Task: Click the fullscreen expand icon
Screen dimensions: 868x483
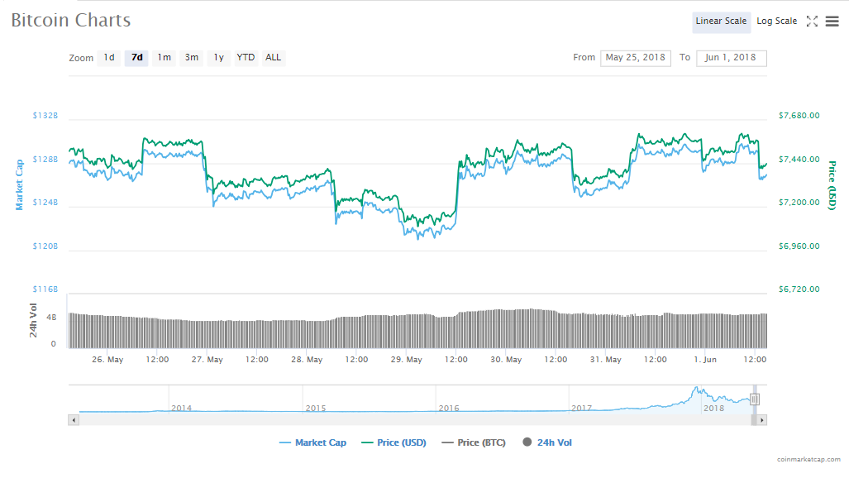Action: click(x=813, y=21)
